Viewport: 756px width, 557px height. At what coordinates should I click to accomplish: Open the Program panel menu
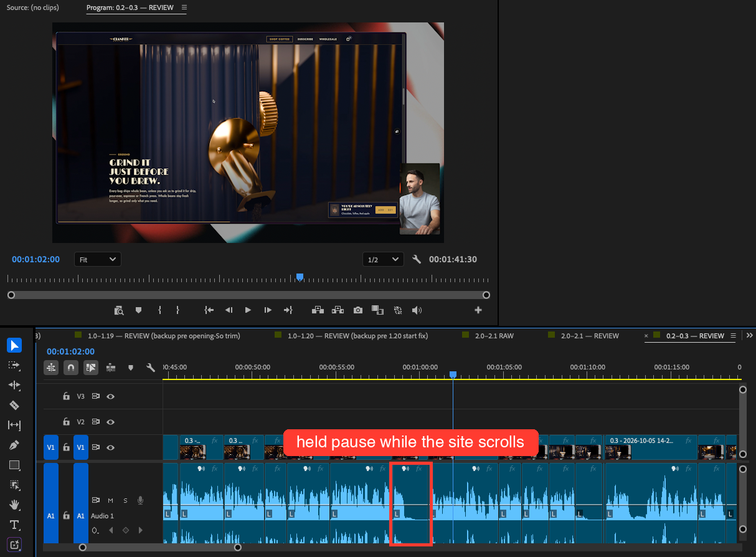tap(184, 7)
